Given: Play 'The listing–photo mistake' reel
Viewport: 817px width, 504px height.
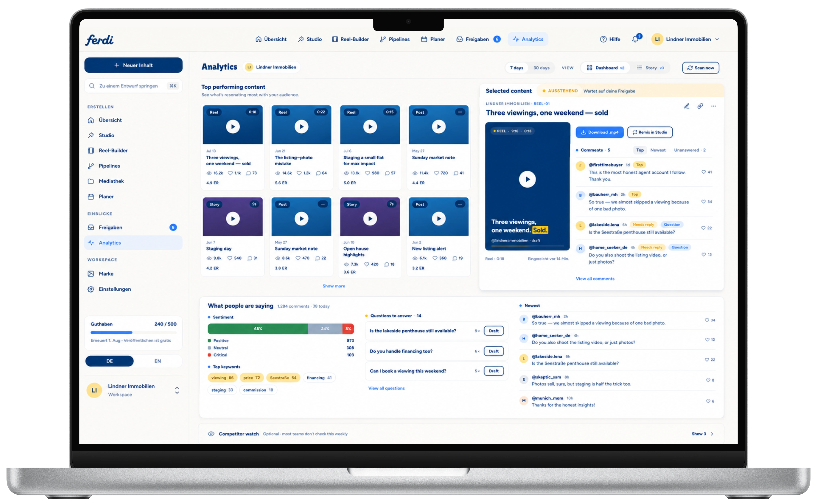Looking at the screenshot, I should [301, 127].
